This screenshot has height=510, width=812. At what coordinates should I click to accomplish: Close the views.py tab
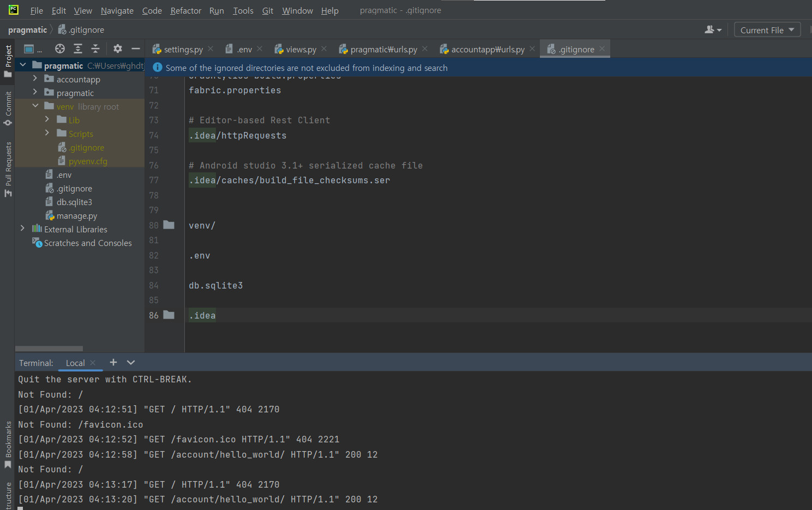[x=324, y=49]
